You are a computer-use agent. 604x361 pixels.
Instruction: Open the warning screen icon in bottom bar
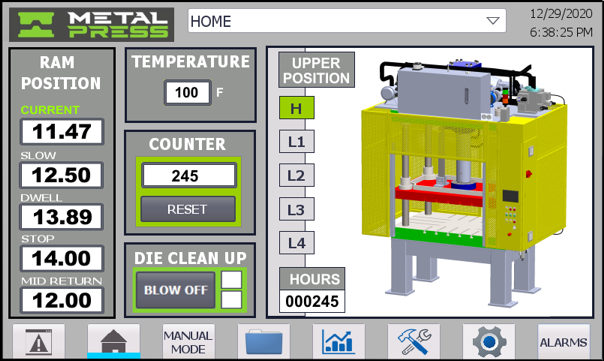(x=39, y=341)
